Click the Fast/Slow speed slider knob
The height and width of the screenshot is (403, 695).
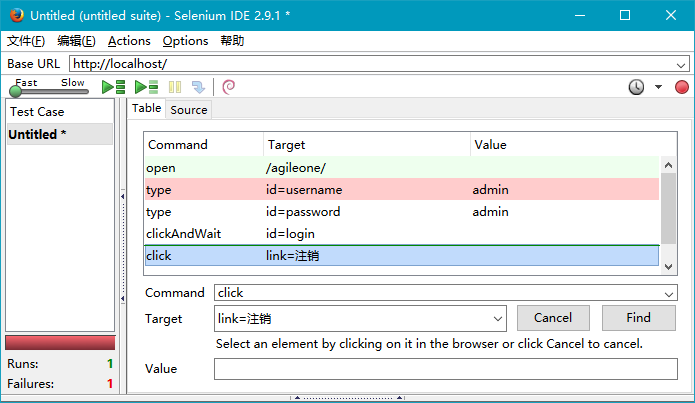pos(16,91)
